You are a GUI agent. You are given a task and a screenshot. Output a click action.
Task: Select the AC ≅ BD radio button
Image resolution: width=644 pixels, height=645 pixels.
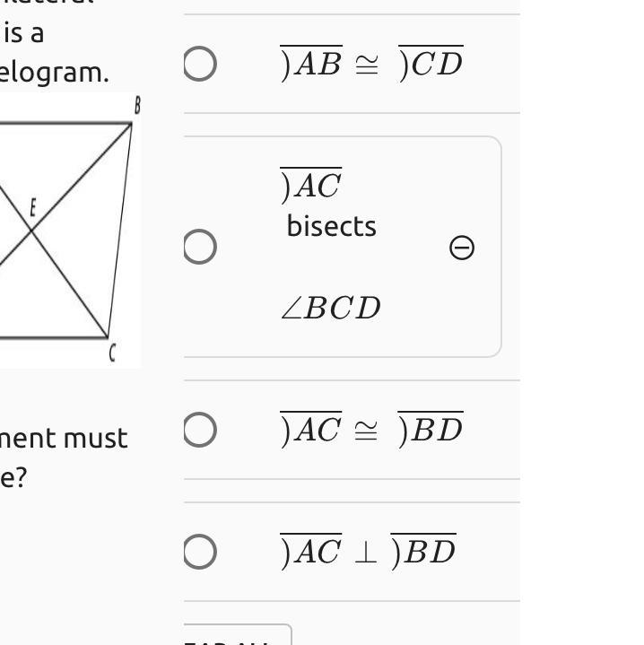pyautogui.click(x=199, y=430)
